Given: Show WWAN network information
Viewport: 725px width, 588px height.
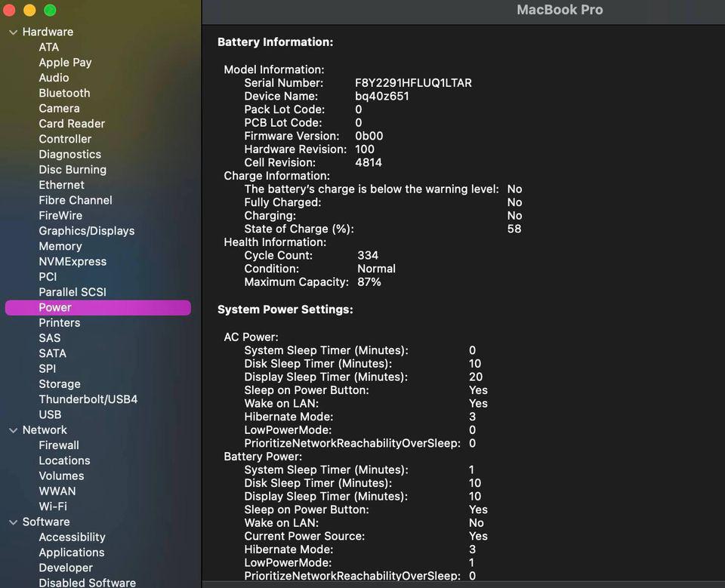Looking at the screenshot, I should (x=57, y=491).
